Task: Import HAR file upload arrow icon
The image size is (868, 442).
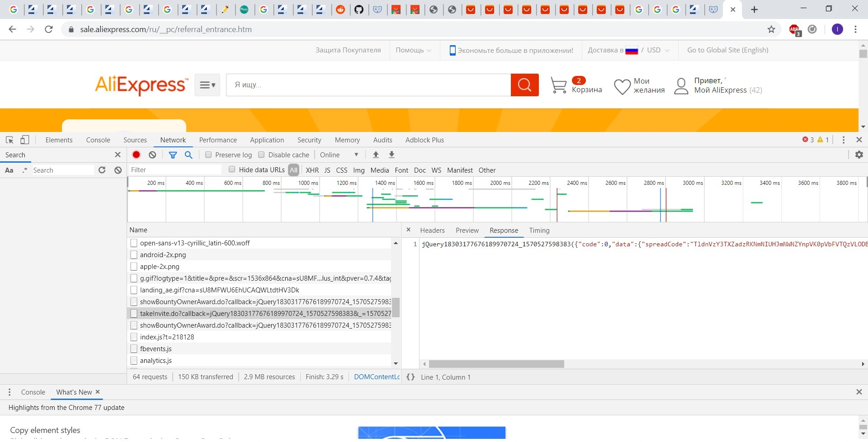Action: (x=376, y=155)
